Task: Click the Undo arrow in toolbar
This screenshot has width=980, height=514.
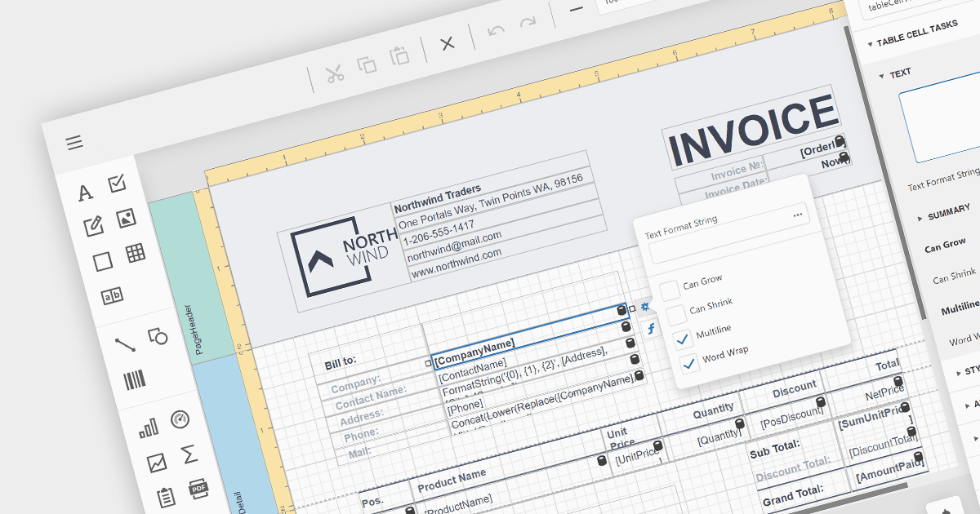Action: click(496, 32)
